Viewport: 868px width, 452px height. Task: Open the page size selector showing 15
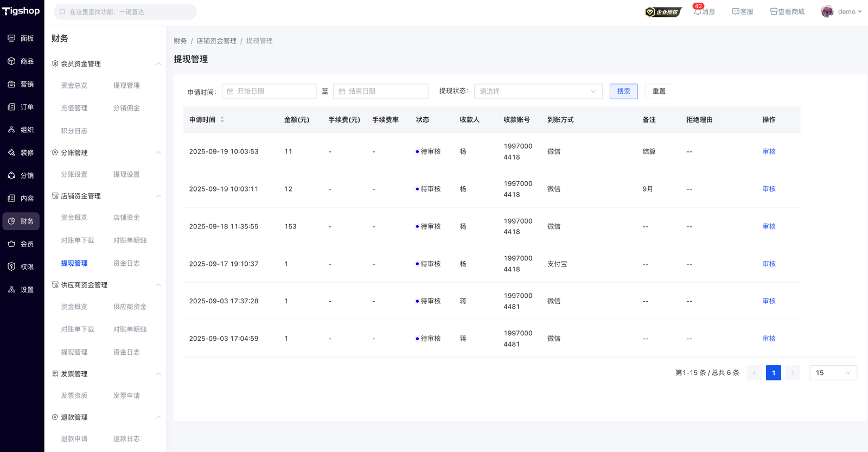click(833, 373)
